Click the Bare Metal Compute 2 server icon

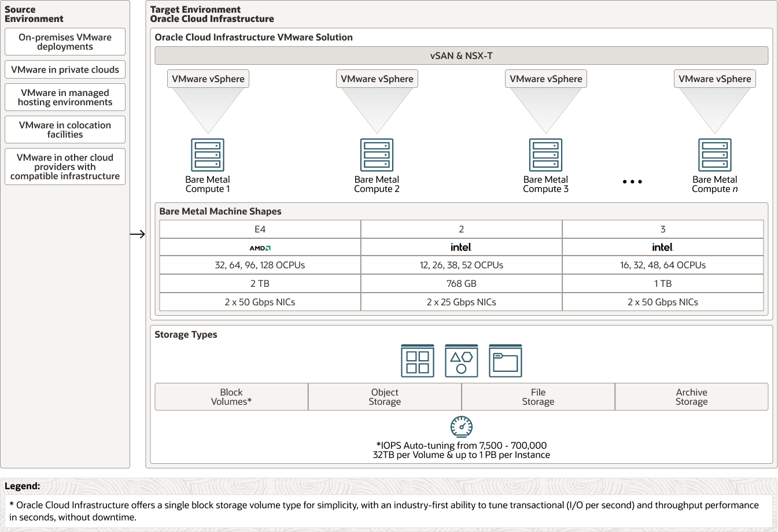coord(377,155)
